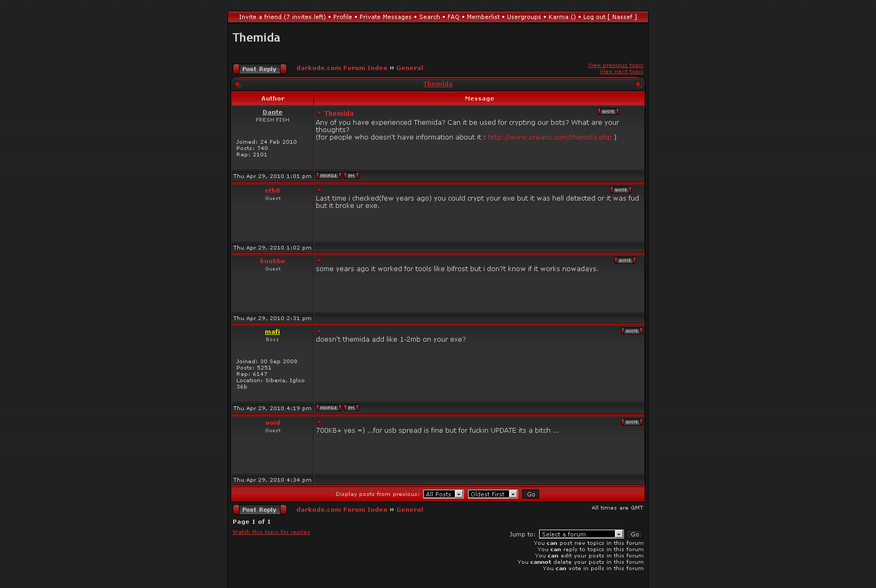Open Dante's profile via Profile icon

328,176
